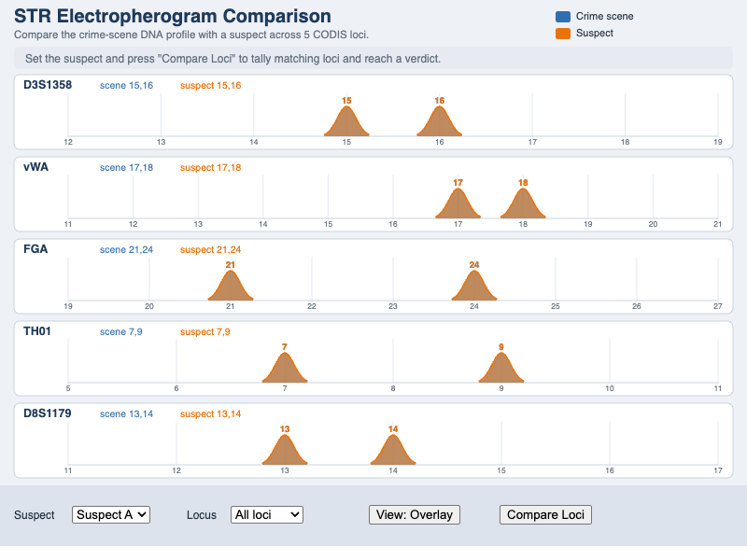
Task: Open the Suspect A dropdown
Action: pyautogui.click(x=111, y=515)
